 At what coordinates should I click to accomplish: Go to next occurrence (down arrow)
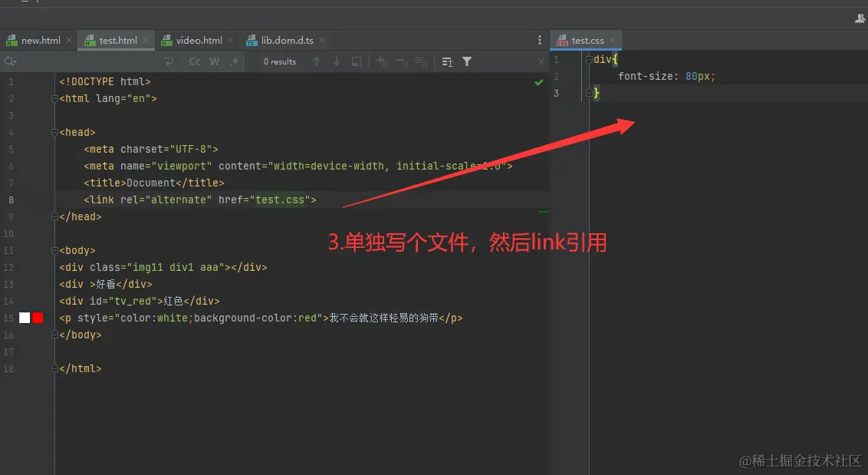(x=337, y=61)
